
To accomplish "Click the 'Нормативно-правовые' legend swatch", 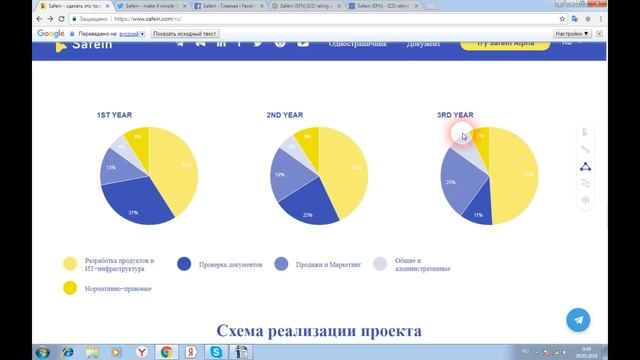I will tap(70, 288).
